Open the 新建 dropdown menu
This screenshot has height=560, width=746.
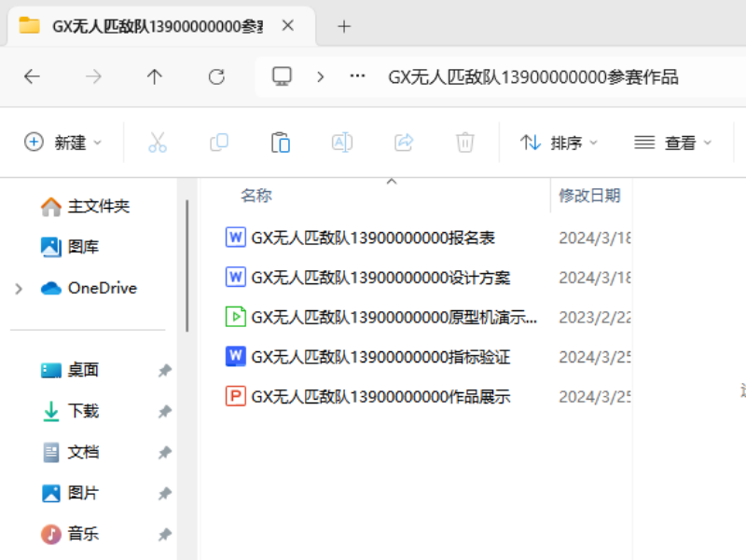coord(62,143)
